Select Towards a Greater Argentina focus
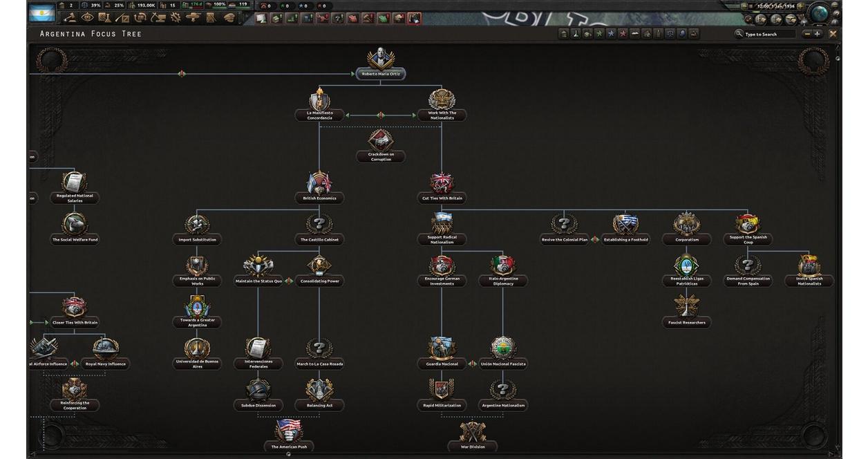Image resolution: width=868 pixels, height=459 pixels. point(197,312)
